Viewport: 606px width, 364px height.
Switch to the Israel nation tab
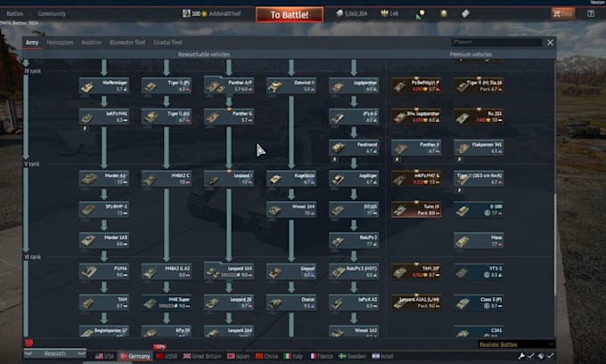(382, 356)
